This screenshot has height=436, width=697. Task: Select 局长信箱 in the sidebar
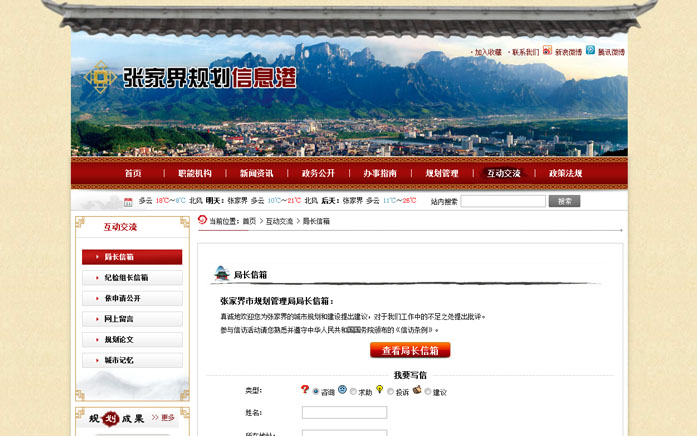click(x=132, y=257)
